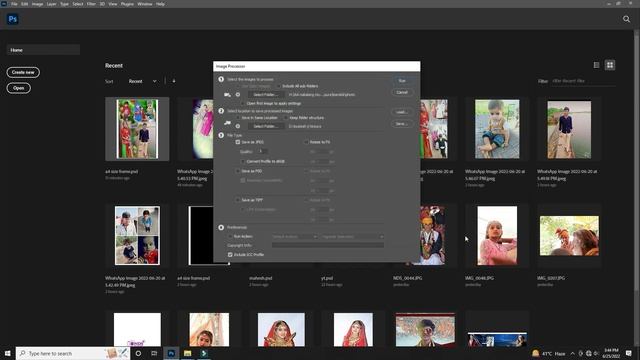Open the Filter menu
The image size is (640, 360).
point(91,4)
